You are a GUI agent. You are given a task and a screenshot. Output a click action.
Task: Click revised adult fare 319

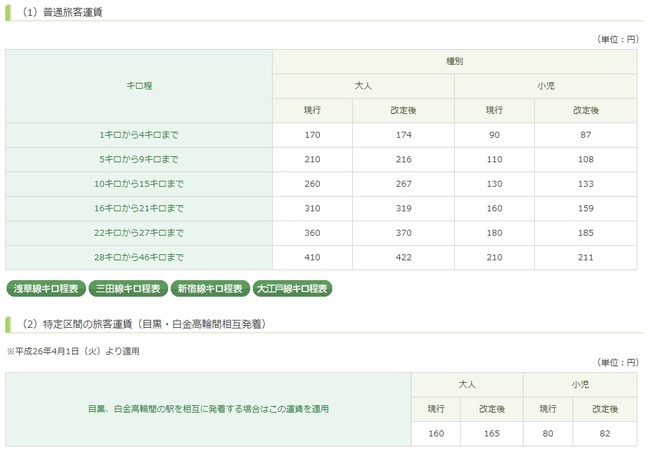pyautogui.click(x=403, y=208)
